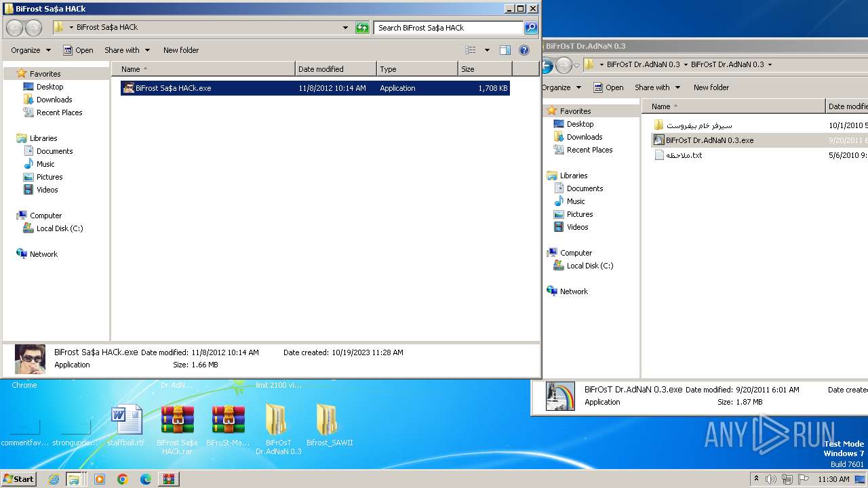Open Share with menu in Dr.AdNaN window
The height and width of the screenshot is (488, 868).
(657, 87)
